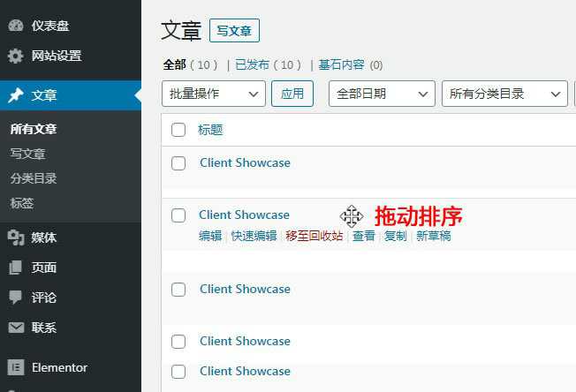Check the first Client Showcase post checkbox
The height and width of the screenshot is (392, 576).
[x=178, y=163]
